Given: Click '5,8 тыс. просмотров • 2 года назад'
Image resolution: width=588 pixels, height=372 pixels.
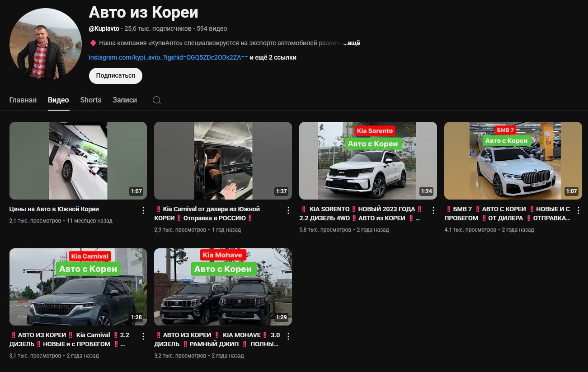Looking at the screenshot, I should 344,230.
